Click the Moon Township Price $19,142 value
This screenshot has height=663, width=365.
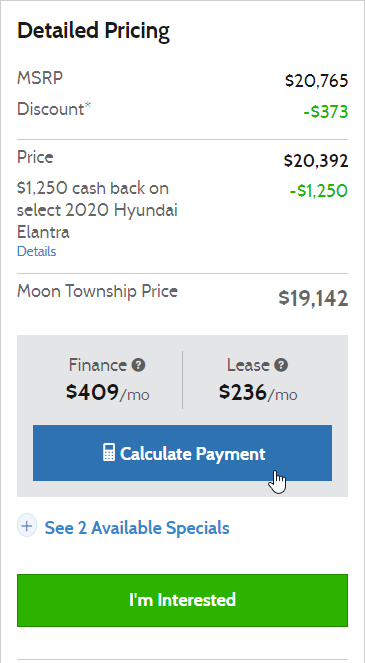(x=313, y=299)
